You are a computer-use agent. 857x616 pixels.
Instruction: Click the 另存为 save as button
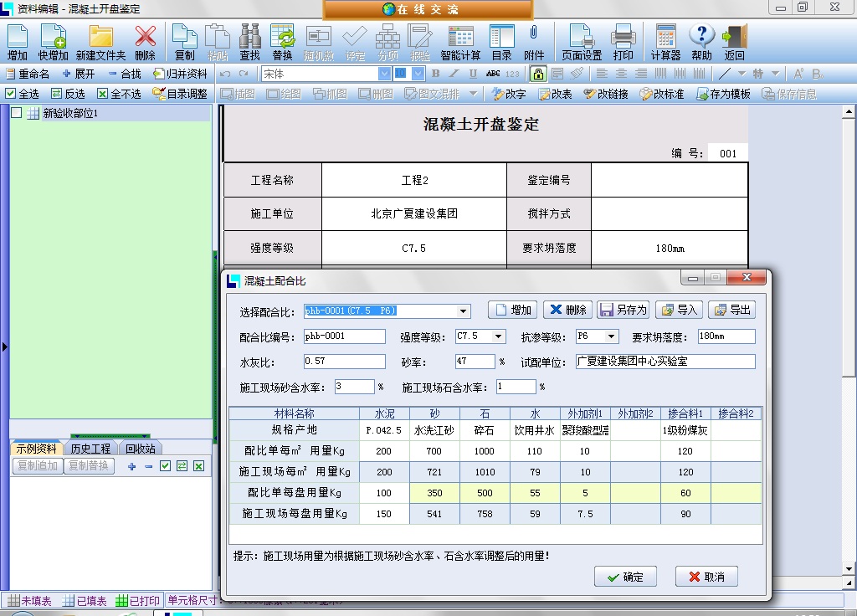(623, 310)
